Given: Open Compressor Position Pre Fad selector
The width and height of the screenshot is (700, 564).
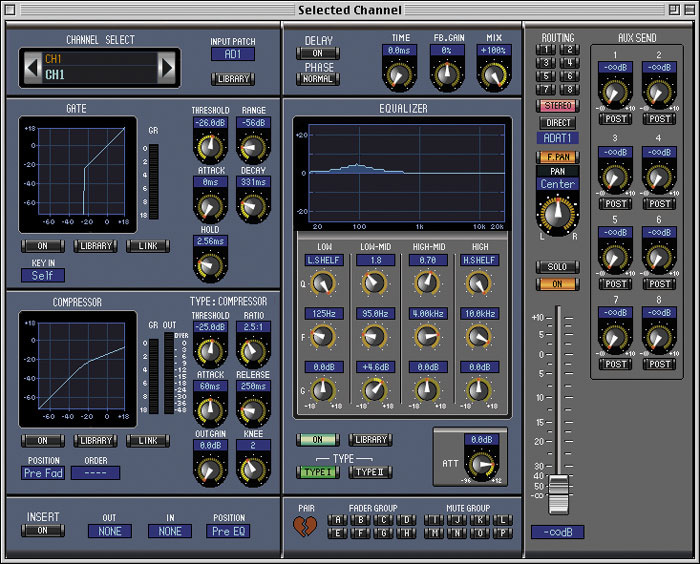Looking at the screenshot, I should [x=43, y=473].
